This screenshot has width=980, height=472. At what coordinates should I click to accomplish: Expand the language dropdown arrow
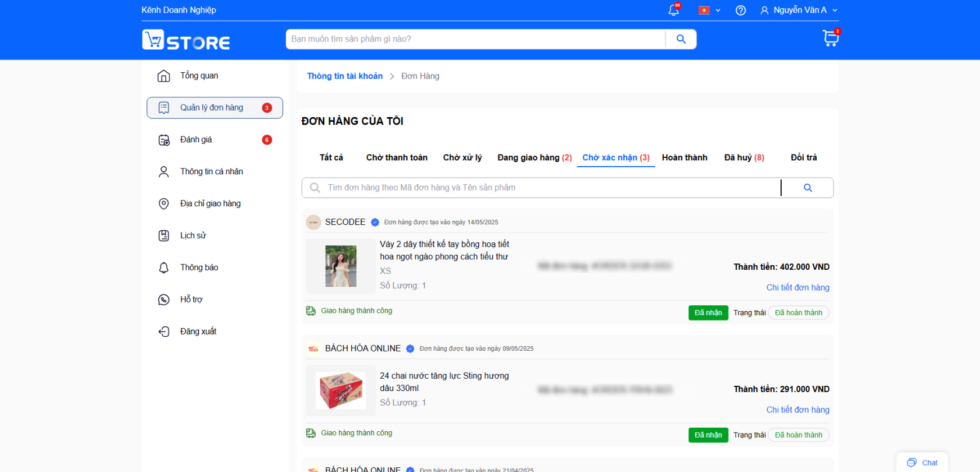pos(718,10)
